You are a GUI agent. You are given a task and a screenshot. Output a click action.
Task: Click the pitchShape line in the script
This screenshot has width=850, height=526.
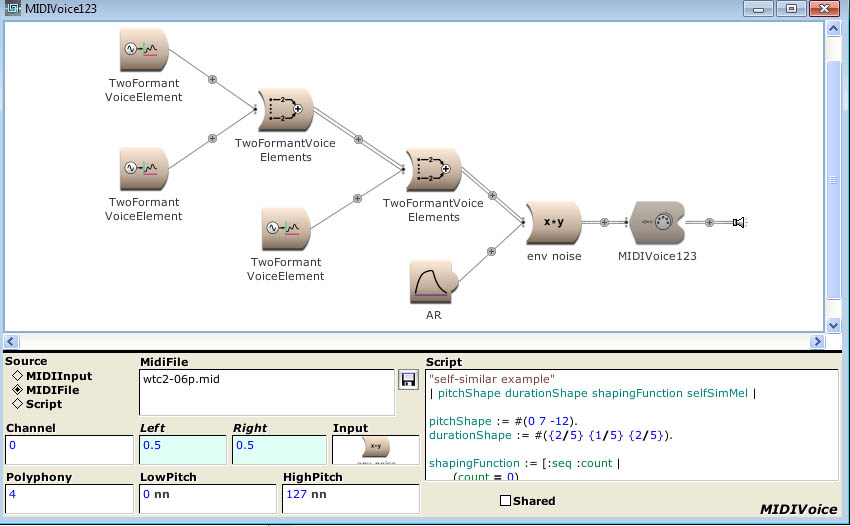click(503, 421)
